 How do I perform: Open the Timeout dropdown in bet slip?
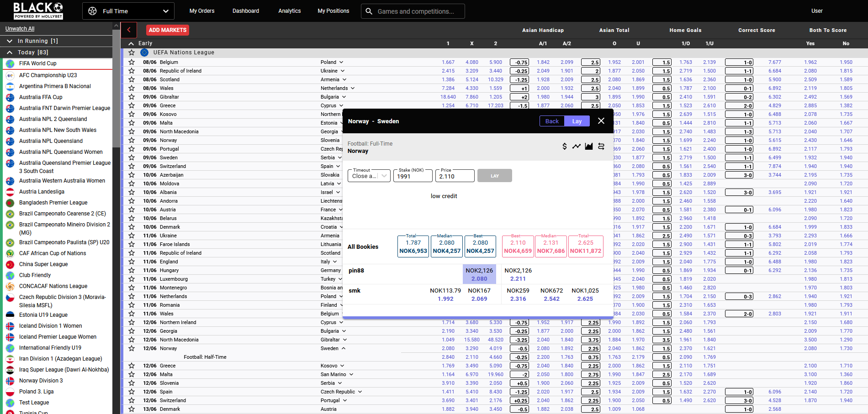point(370,176)
